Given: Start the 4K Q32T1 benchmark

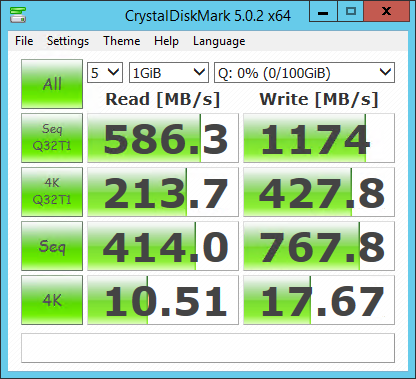Looking at the screenshot, I should point(52,192).
